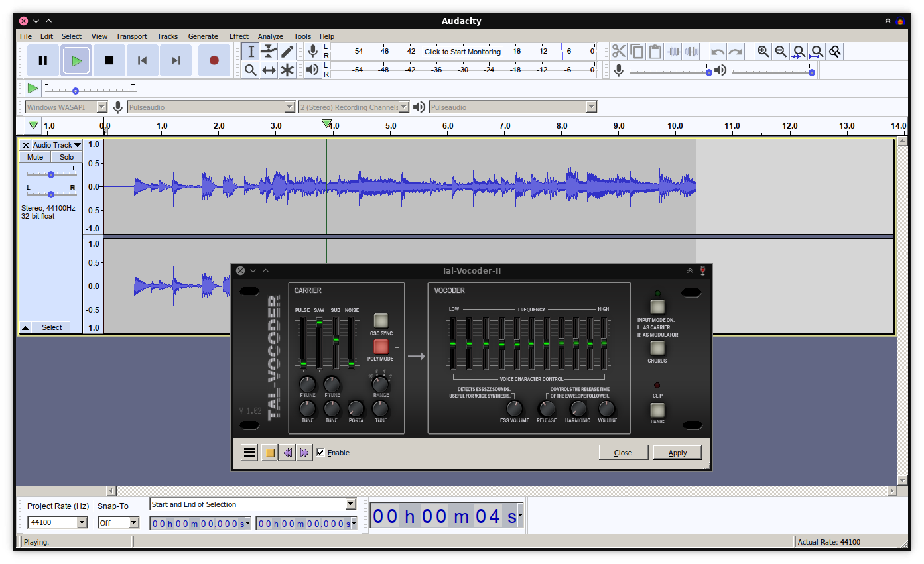The height and width of the screenshot is (564, 924).
Task: Open the Edit menu
Action: pos(46,36)
